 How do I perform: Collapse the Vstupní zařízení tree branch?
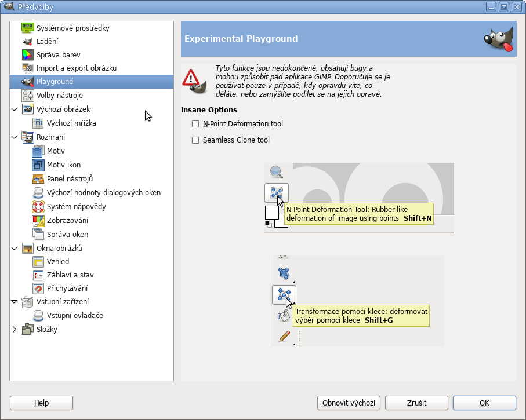point(14,302)
